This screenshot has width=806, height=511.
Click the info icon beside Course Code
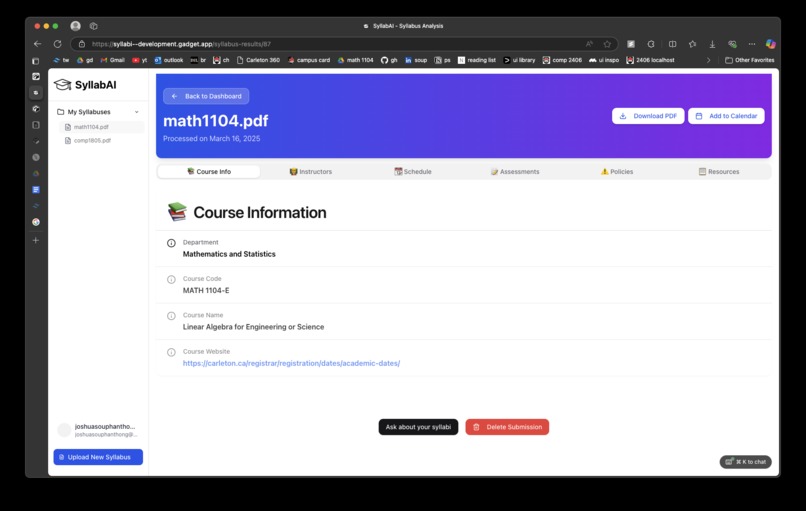click(171, 280)
